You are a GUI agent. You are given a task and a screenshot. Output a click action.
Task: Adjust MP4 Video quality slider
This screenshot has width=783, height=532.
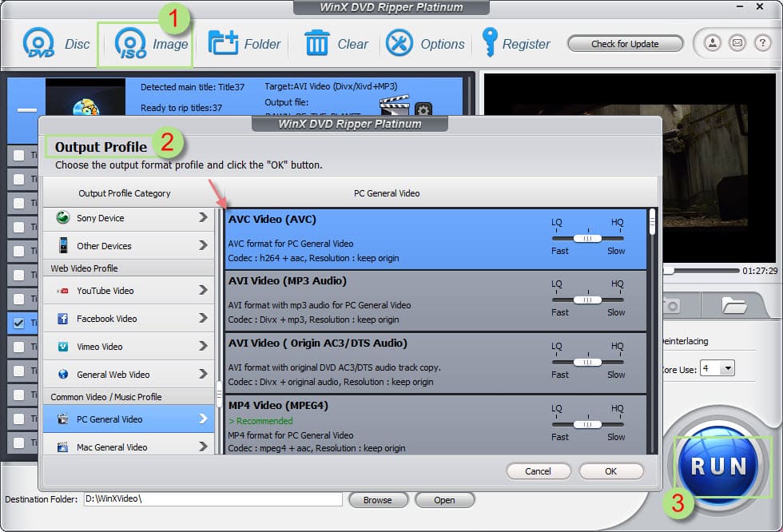588,425
